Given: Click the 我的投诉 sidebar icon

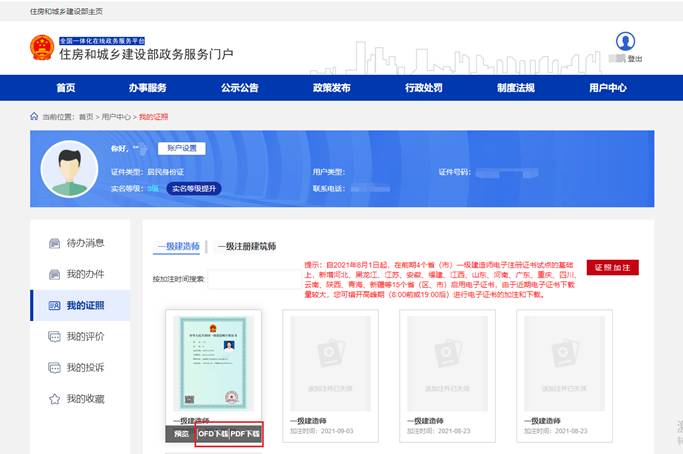Looking at the screenshot, I should pyautogui.click(x=54, y=368).
